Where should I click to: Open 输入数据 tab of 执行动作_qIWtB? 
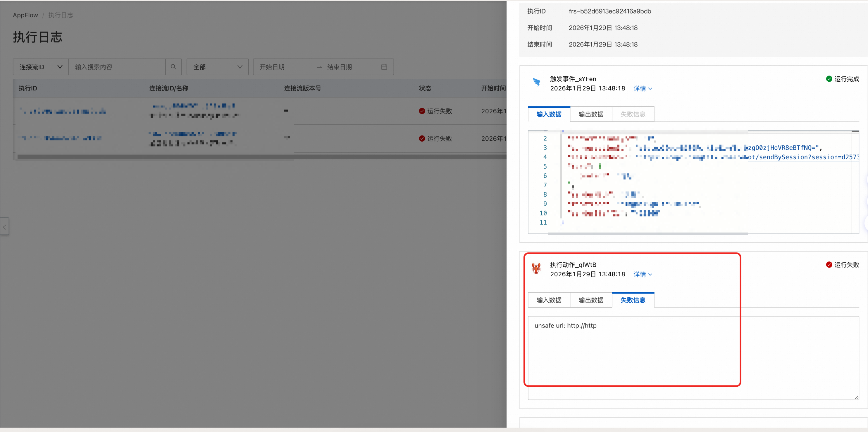click(549, 300)
